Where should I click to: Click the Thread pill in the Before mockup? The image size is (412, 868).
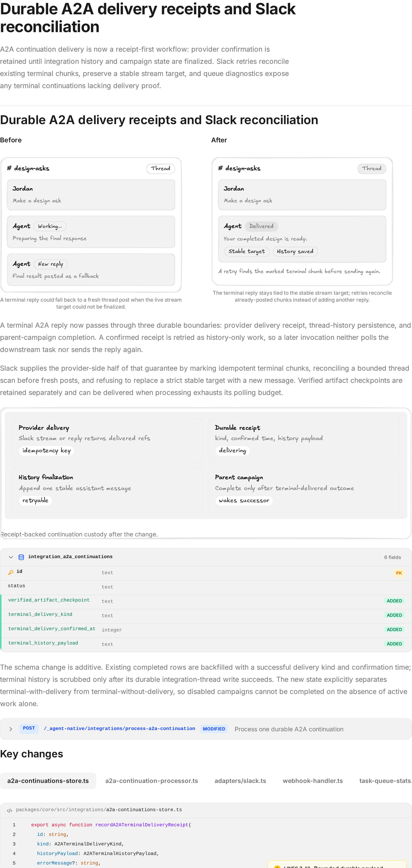(160, 168)
